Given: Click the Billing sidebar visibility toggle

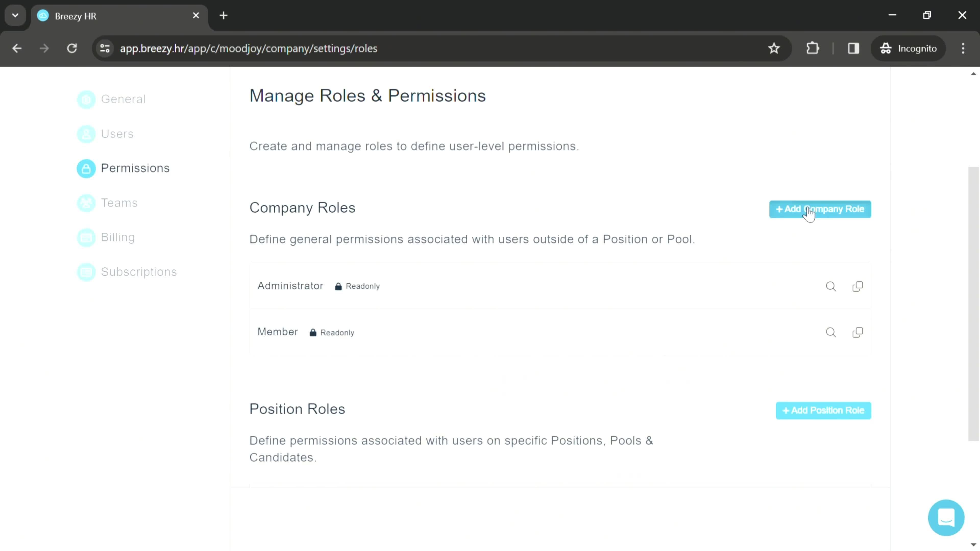Looking at the screenshot, I should [x=86, y=237].
